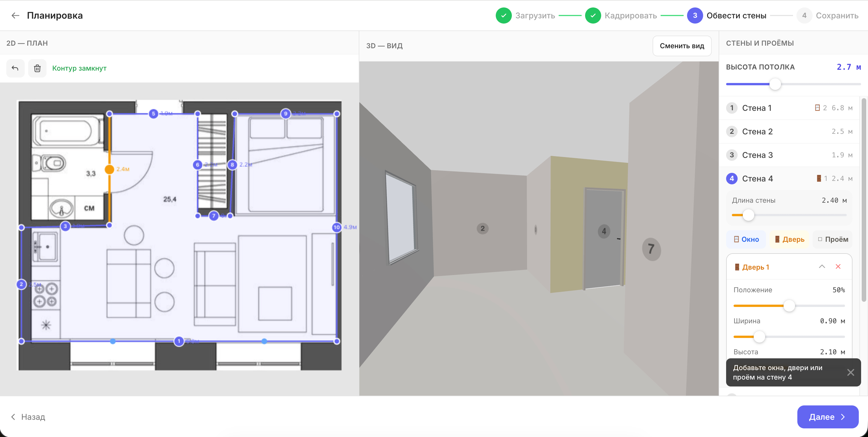Add an opening with the Проём button

click(x=833, y=239)
